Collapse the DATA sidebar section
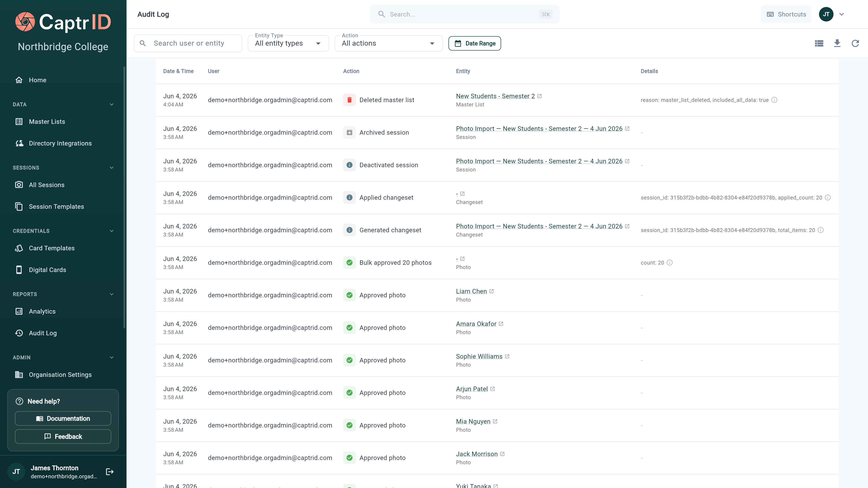The image size is (868, 488). (x=111, y=104)
